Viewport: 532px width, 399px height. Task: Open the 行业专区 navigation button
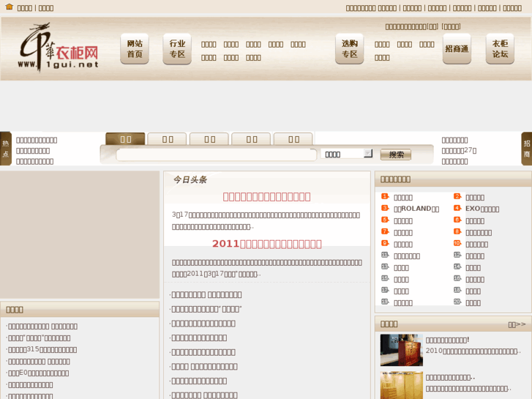coord(177,49)
